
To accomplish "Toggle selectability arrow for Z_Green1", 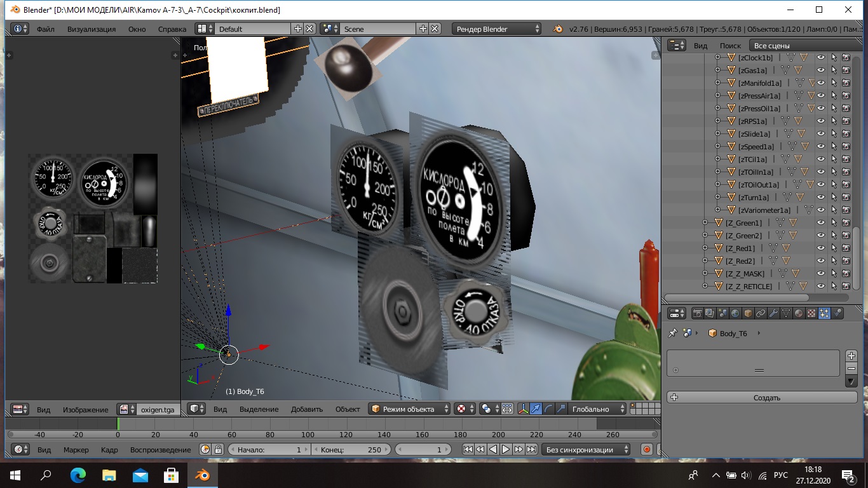I will point(834,222).
